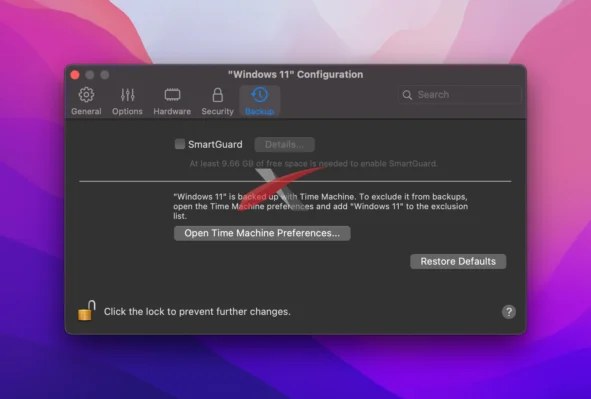
Task: Switch to the Options tab
Action: tap(127, 101)
